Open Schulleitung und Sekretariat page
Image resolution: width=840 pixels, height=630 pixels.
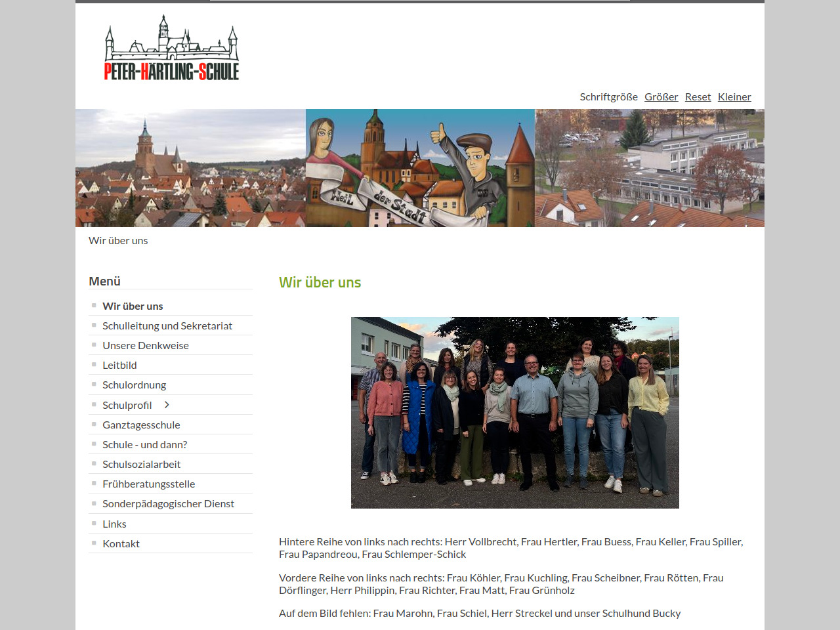pyautogui.click(x=167, y=325)
